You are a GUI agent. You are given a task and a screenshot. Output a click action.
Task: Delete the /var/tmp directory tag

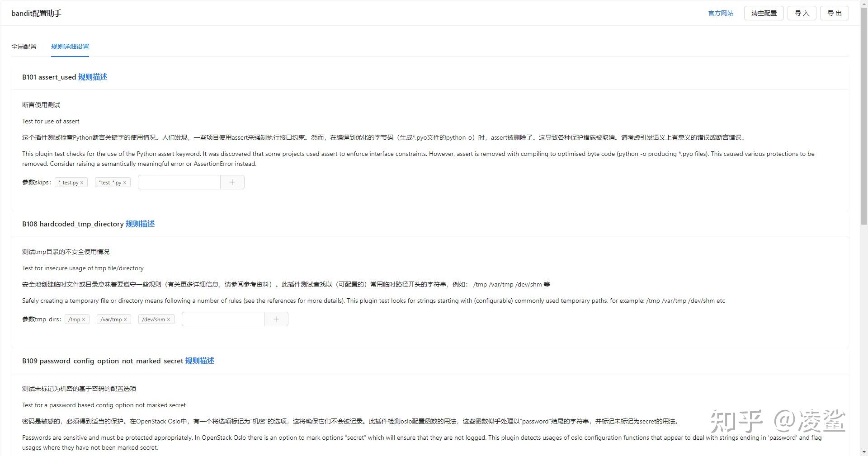click(125, 320)
